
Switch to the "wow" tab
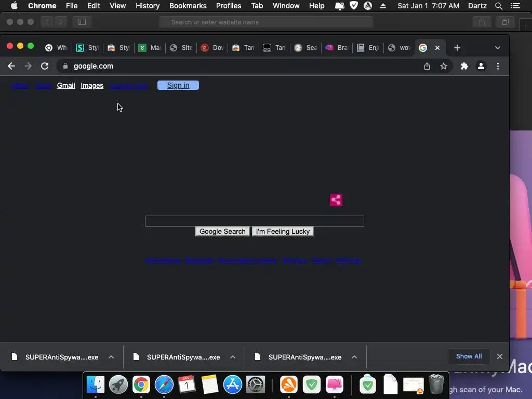400,48
